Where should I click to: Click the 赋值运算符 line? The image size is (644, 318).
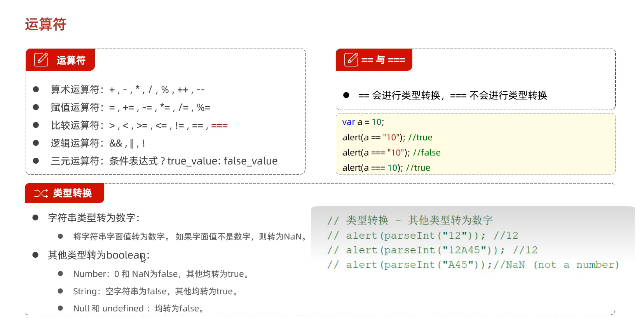[130, 108]
